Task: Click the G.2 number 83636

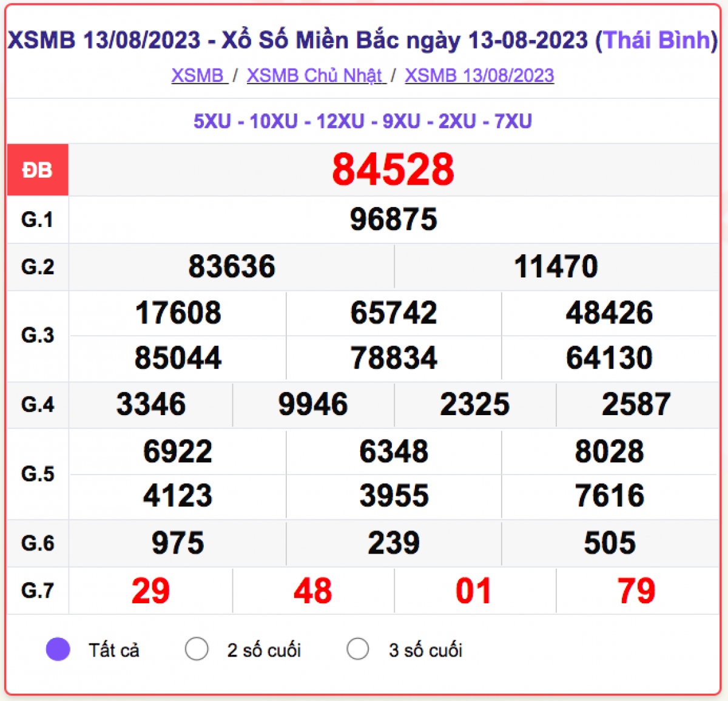Action: click(x=232, y=266)
